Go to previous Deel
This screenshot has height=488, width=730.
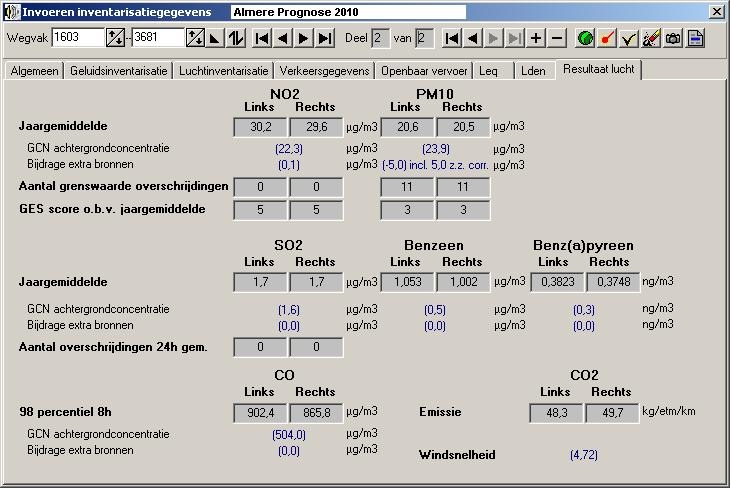(473, 38)
